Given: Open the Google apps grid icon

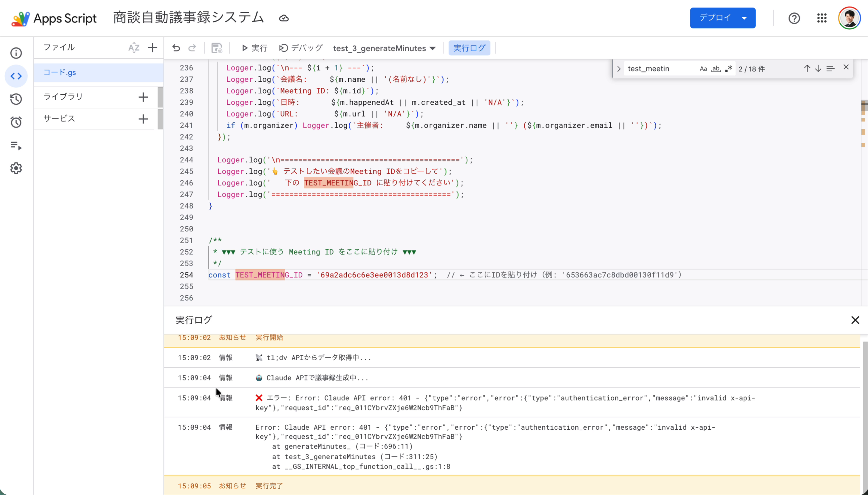Looking at the screenshot, I should pyautogui.click(x=821, y=18).
